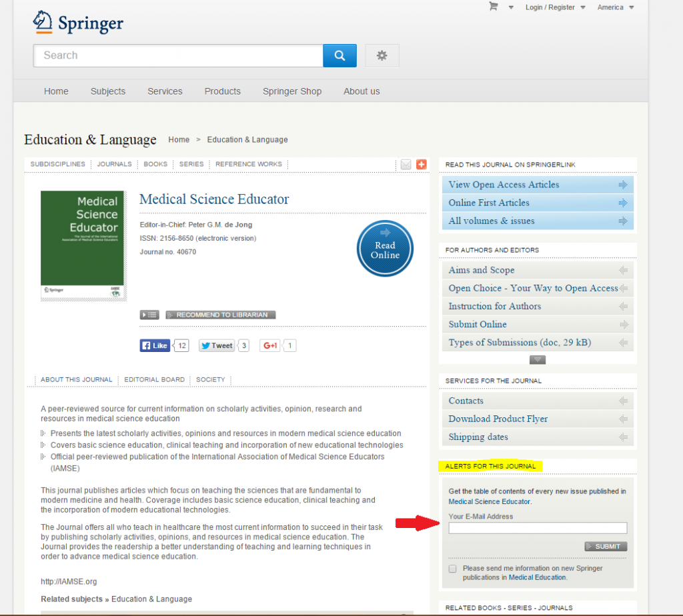
Task: Click the Home breadcrumb link
Action: 179,140
